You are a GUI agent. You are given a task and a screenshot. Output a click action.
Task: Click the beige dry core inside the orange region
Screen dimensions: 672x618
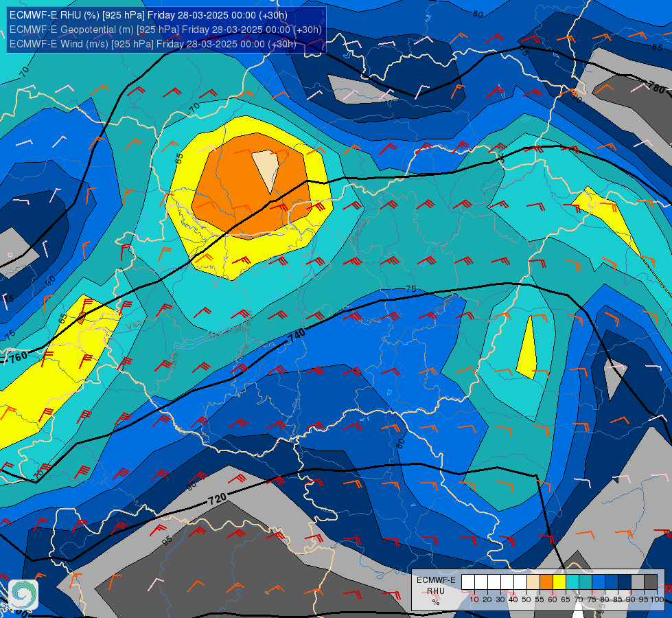(x=266, y=168)
